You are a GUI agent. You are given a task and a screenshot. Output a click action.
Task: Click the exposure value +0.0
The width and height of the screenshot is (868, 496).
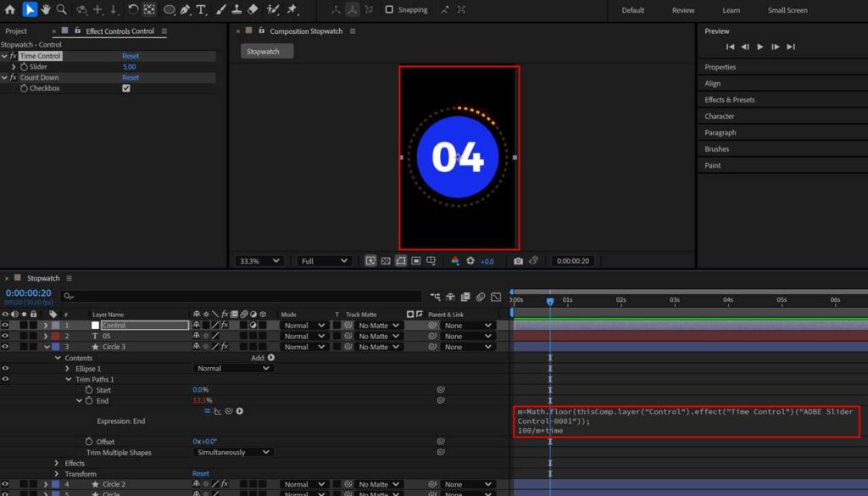pos(487,261)
